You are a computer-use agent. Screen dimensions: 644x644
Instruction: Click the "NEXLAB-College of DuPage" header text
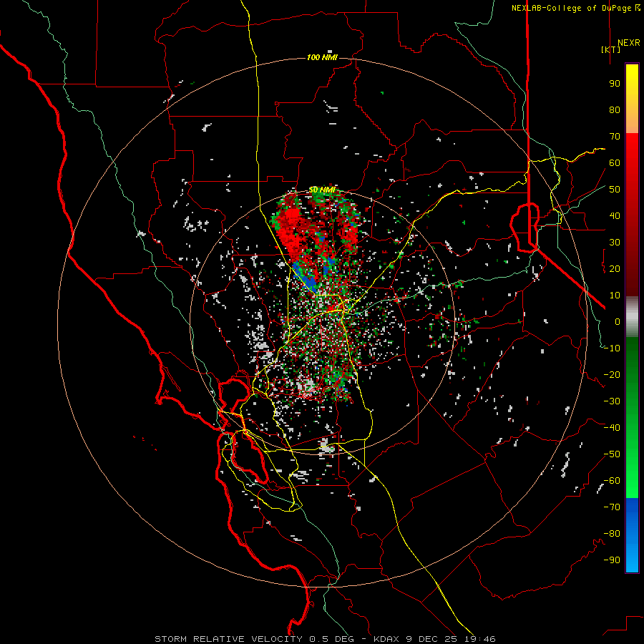tap(571, 8)
